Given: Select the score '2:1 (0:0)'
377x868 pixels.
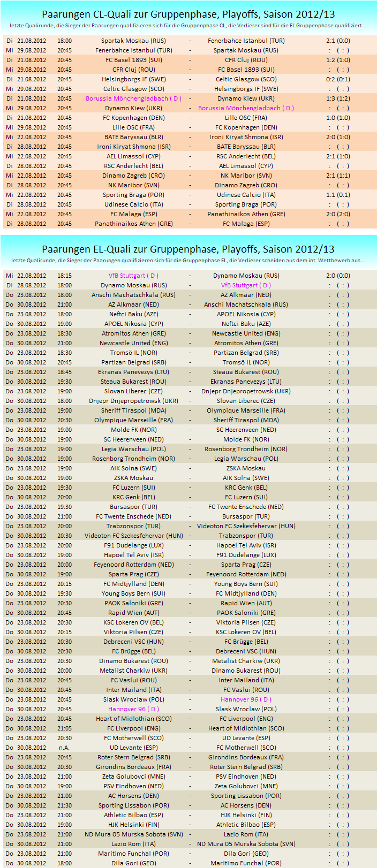Looking at the screenshot, I should click(338, 41).
